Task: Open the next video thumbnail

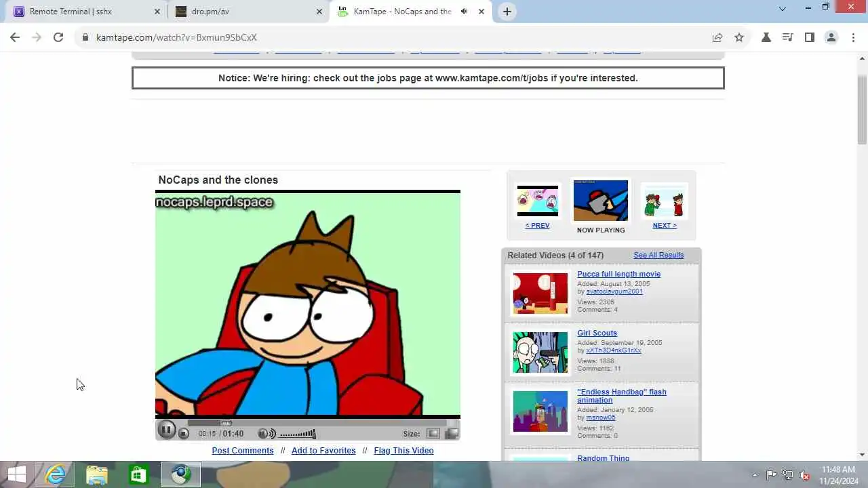Action: click(665, 201)
